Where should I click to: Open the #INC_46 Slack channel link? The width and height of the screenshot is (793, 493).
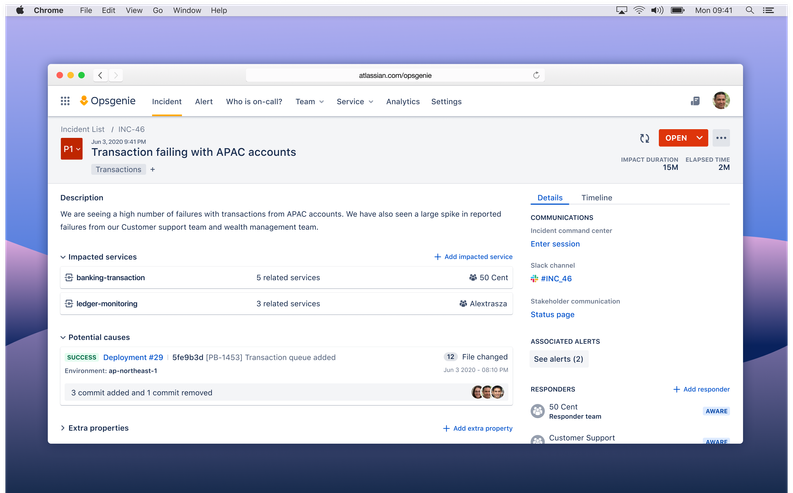556,279
